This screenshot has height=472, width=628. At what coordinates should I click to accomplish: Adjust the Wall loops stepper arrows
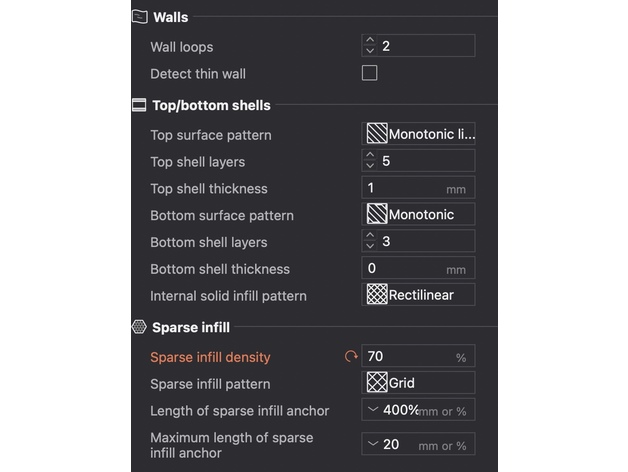click(370, 46)
